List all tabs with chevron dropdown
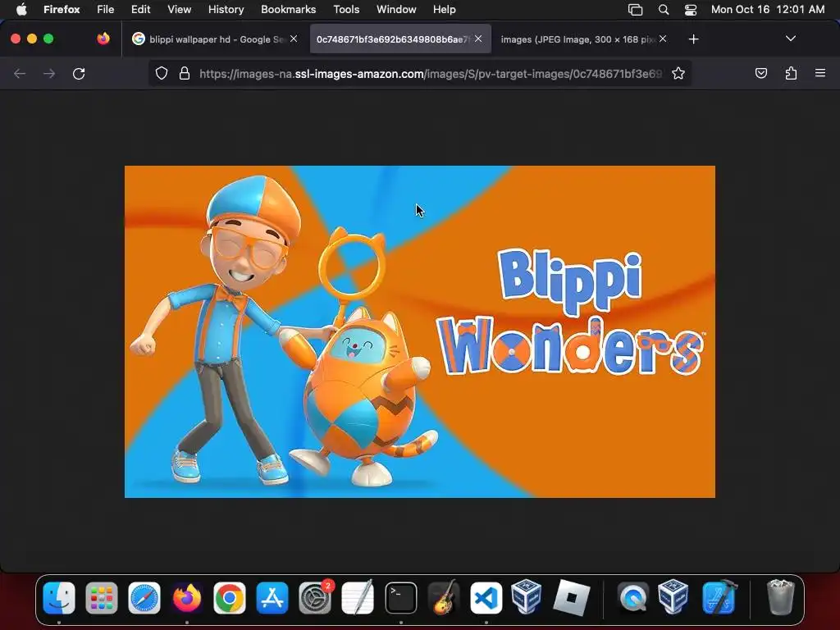 [790, 39]
